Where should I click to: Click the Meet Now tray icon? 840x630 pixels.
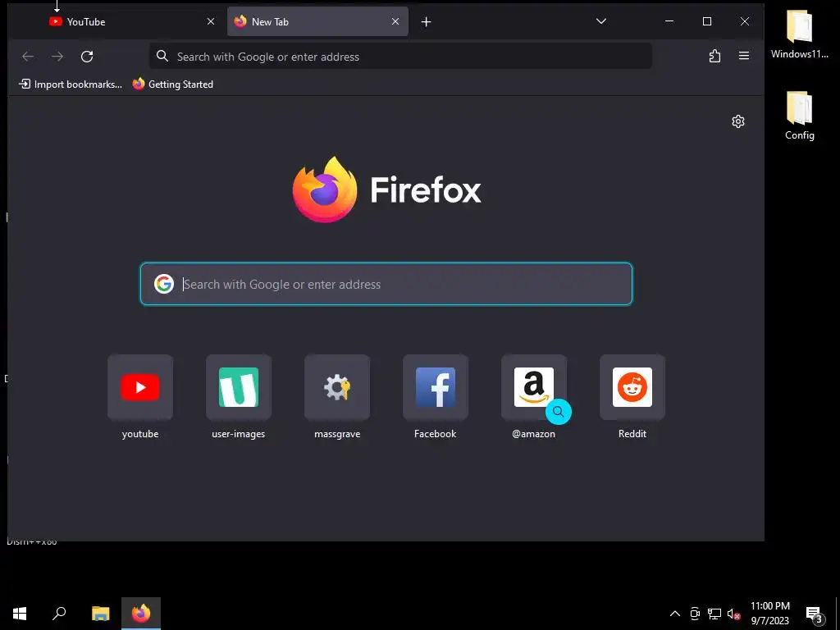[x=695, y=614]
